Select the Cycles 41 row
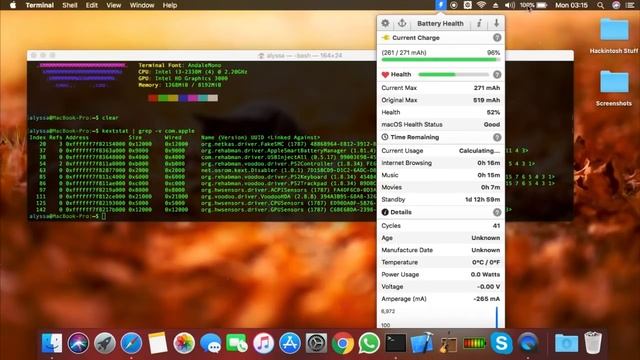 tap(440, 226)
